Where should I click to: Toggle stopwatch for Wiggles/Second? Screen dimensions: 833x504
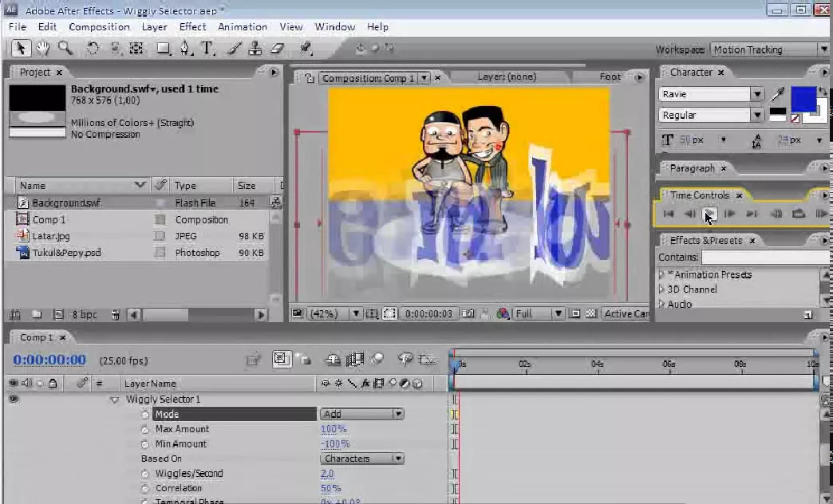click(x=145, y=473)
